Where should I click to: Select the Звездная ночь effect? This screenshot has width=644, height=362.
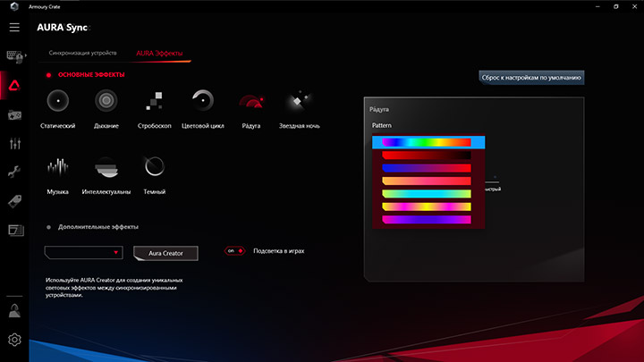click(x=299, y=109)
